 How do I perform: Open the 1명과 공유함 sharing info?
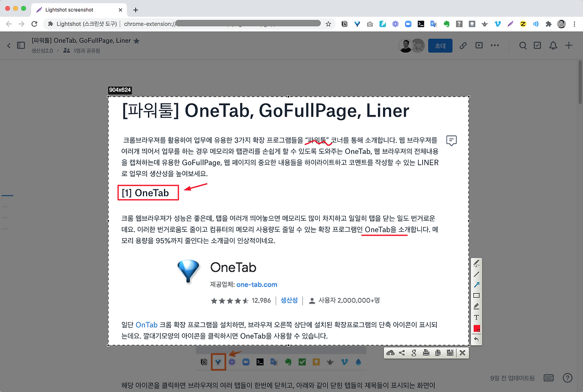click(x=82, y=51)
